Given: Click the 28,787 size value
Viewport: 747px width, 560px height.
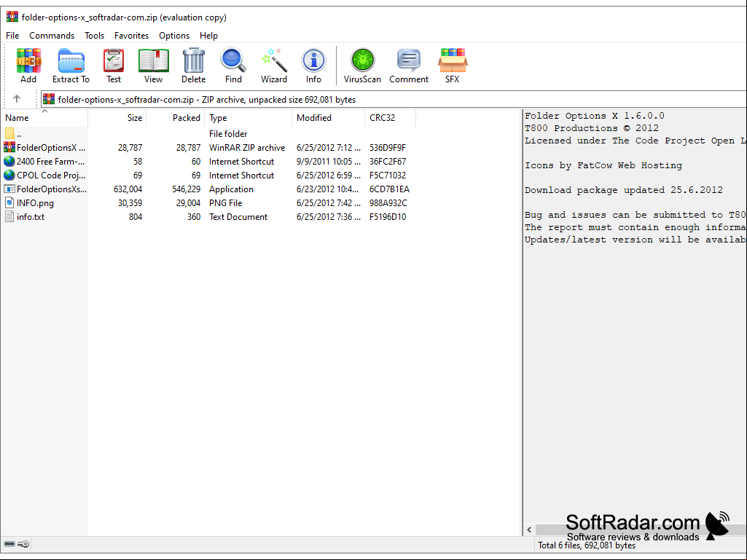Looking at the screenshot, I should pyautogui.click(x=130, y=148).
